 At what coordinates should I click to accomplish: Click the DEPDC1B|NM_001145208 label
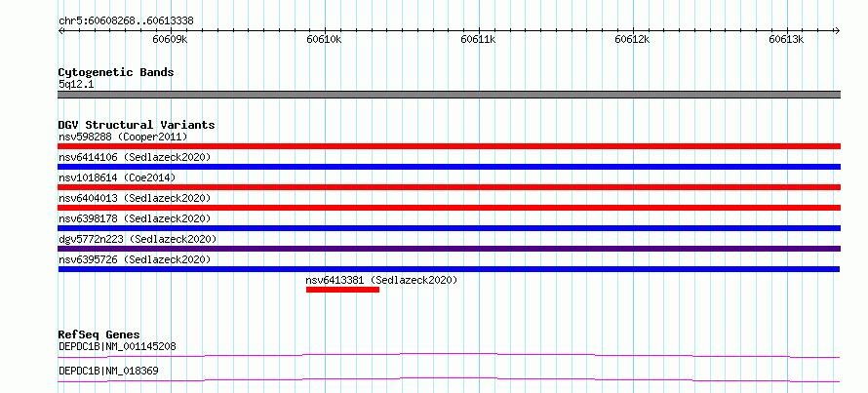[x=117, y=347]
